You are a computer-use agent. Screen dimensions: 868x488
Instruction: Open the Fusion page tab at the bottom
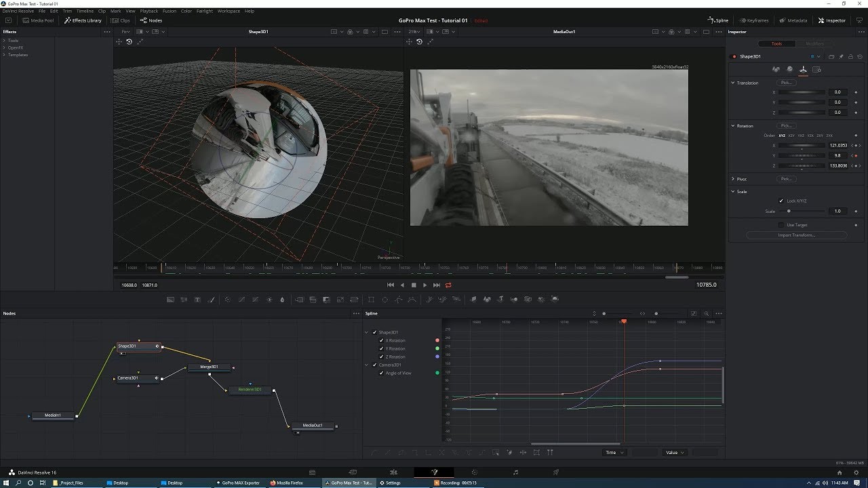click(x=434, y=472)
